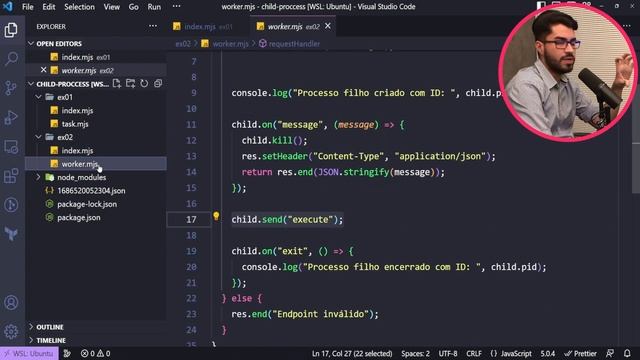Expand the node_modules folder
This screenshot has height=360, width=640.
[38, 177]
